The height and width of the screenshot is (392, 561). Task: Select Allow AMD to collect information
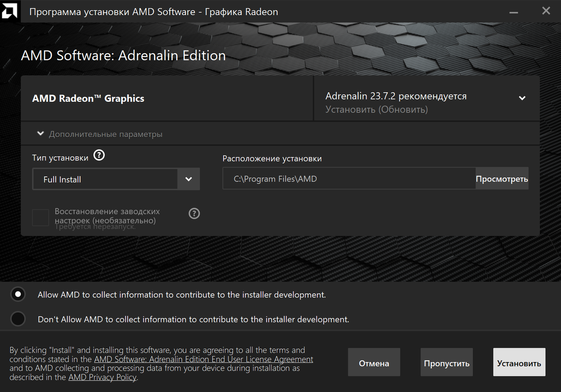click(18, 294)
